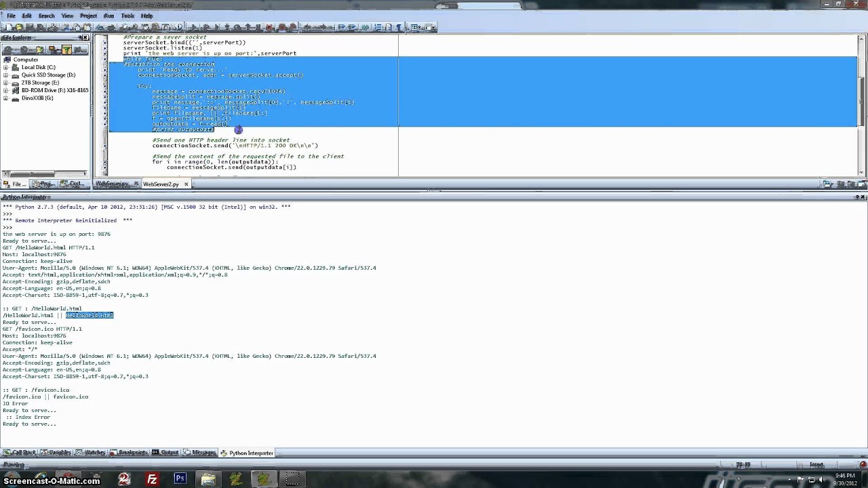This screenshot has height=488, width=868.
Task: Open the Project tab in left panel
Action: pos(43,184)
